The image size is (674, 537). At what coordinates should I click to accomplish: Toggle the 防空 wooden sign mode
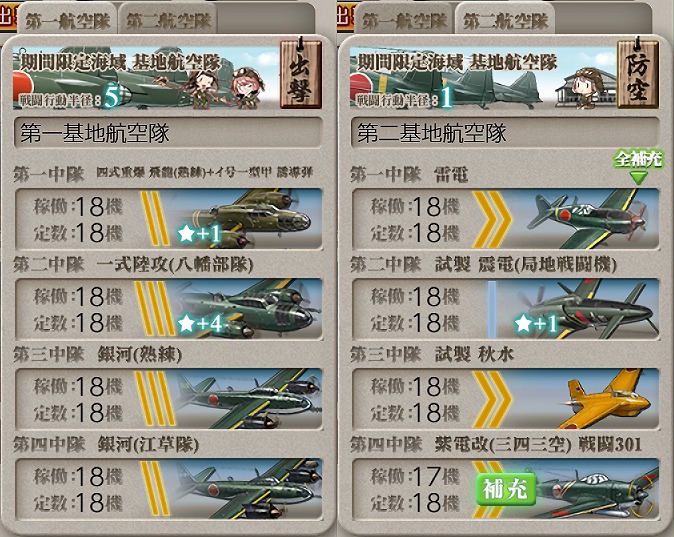[x=637, y=73]
